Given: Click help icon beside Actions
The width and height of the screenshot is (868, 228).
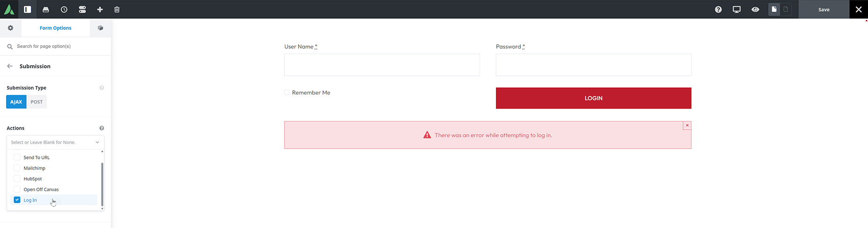Looking at the screenshot, I should (102, 128).
